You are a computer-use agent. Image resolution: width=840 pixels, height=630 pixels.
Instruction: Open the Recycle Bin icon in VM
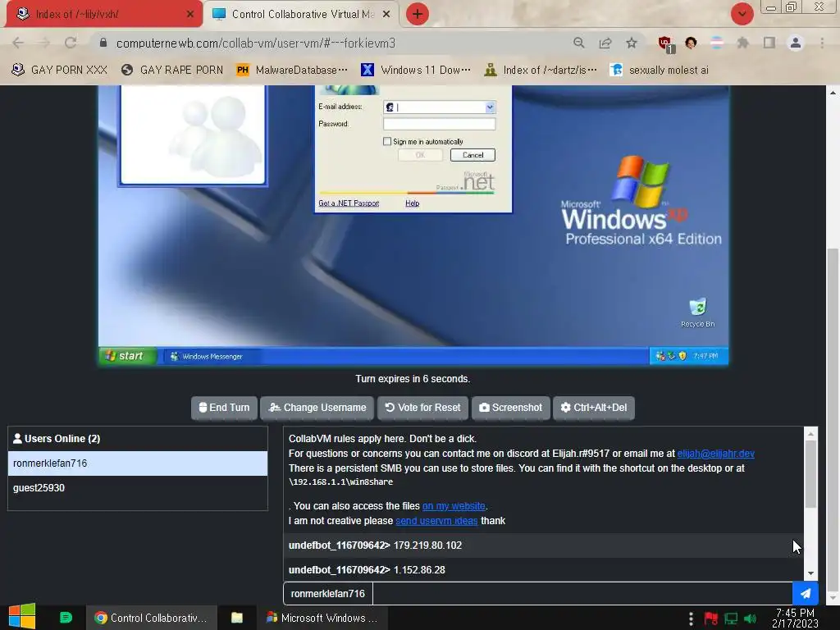pyautogui.click(x=697, y=313)
